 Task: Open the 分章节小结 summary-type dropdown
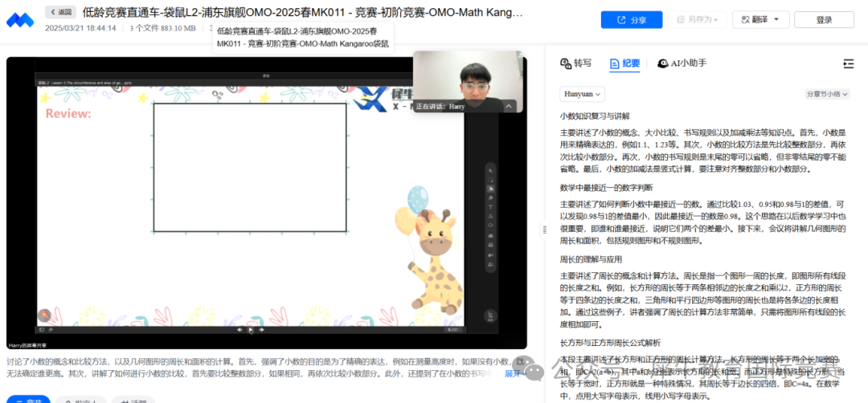827,95
